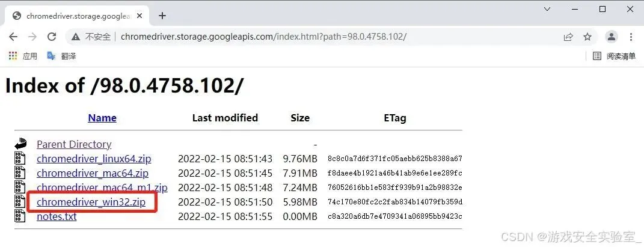Click the date 2022-02-15 08:51:50
The image size is (644, 247).
click(x=225, y=203)
